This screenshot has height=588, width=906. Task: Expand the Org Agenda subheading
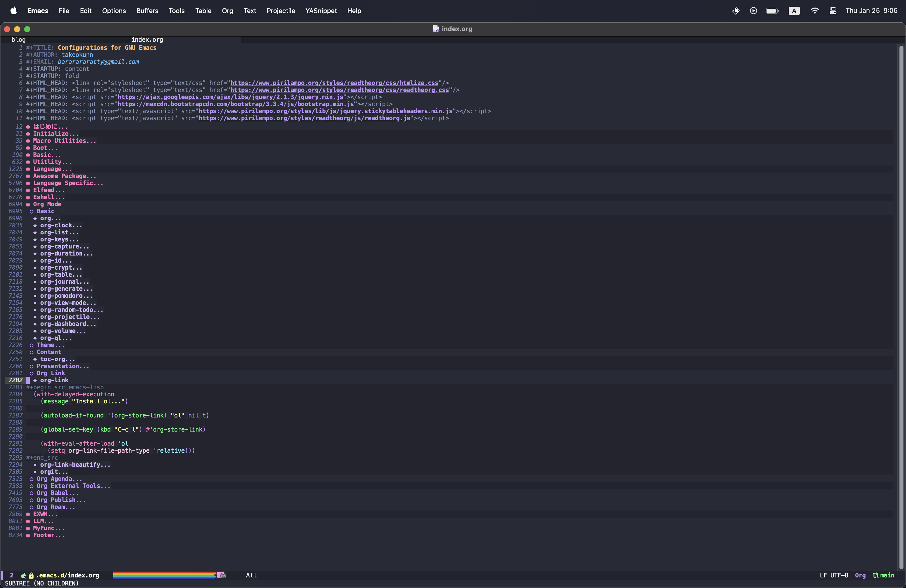tap(59, 479)
